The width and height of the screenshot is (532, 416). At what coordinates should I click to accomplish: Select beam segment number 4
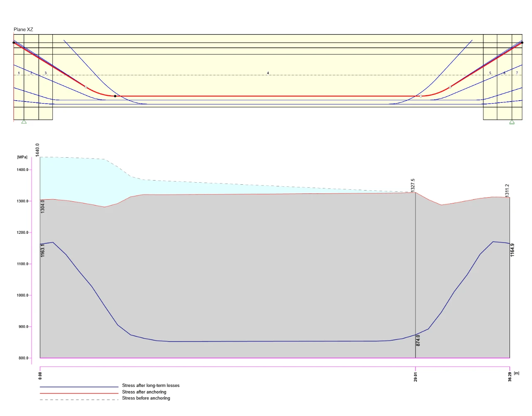click(268, 73)
